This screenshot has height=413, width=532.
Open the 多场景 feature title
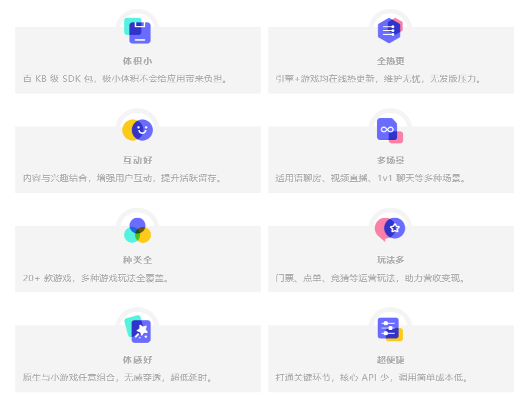click(x=391, y=161)
